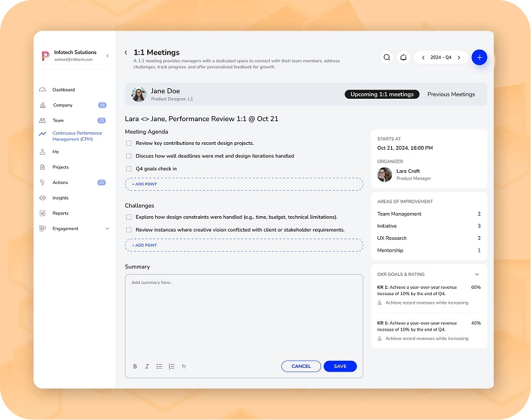Viewport: 531px width, 420px height.
Task: Click the Bold formatting icon
Action: pos(135,367)
